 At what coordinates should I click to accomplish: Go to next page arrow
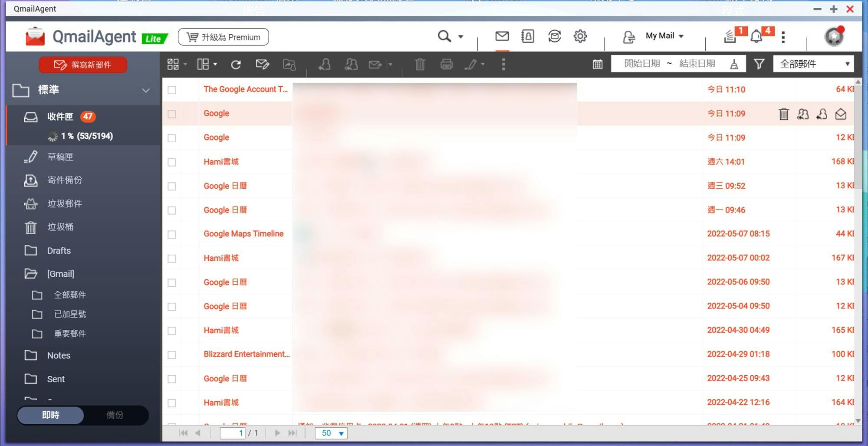[x=277, y=433]
